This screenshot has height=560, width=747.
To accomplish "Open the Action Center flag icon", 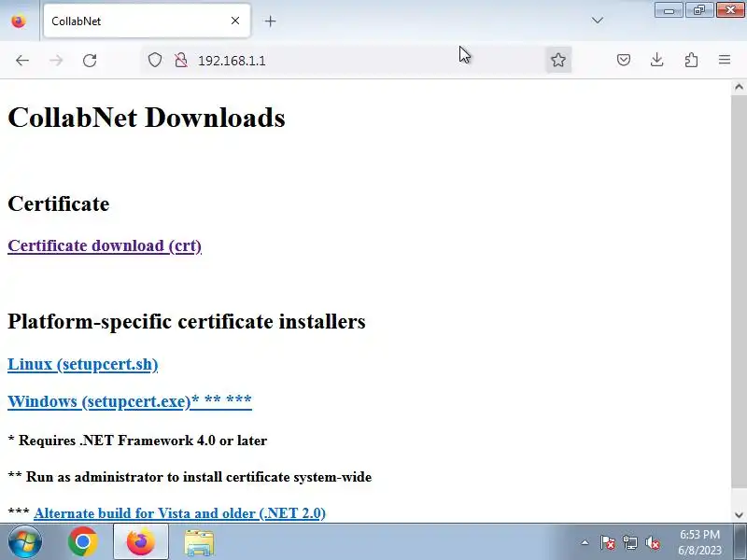I will (608, 542).
